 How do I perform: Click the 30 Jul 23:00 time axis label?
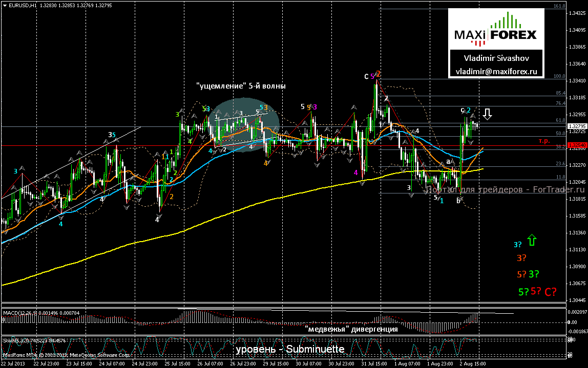342,363
